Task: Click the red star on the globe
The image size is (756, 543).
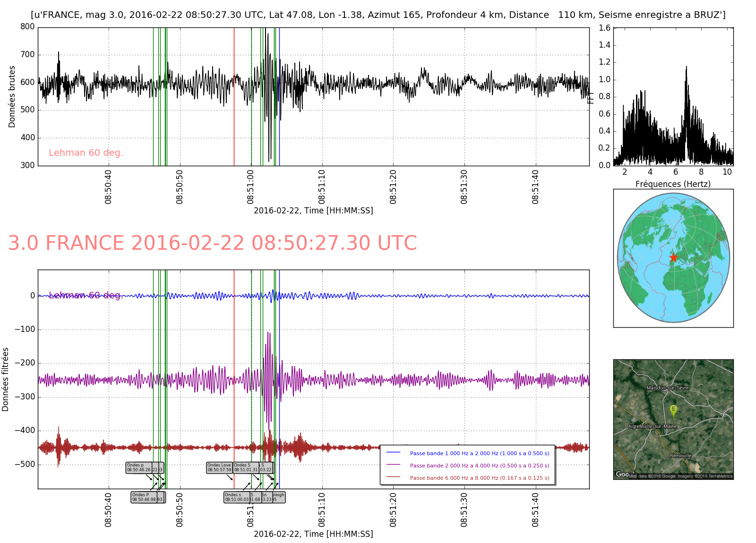Action: point(673,257)
